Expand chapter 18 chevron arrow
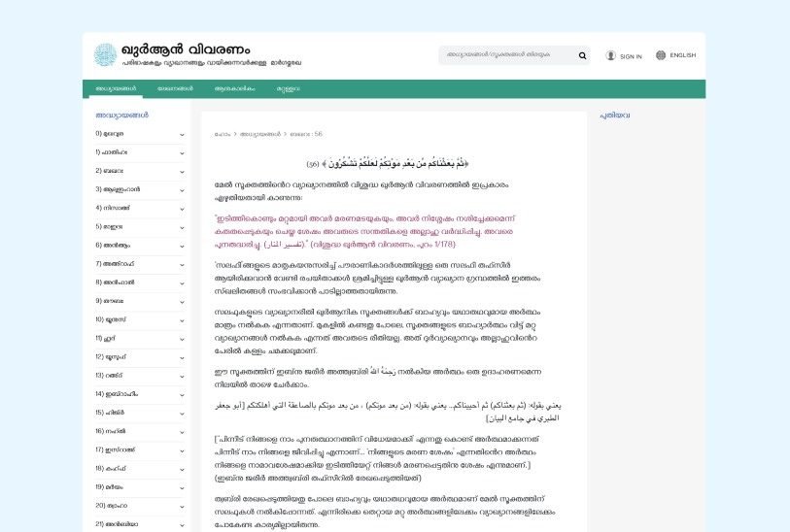The height and width of the screenshot is (532, 790). [x=182, y=469]
